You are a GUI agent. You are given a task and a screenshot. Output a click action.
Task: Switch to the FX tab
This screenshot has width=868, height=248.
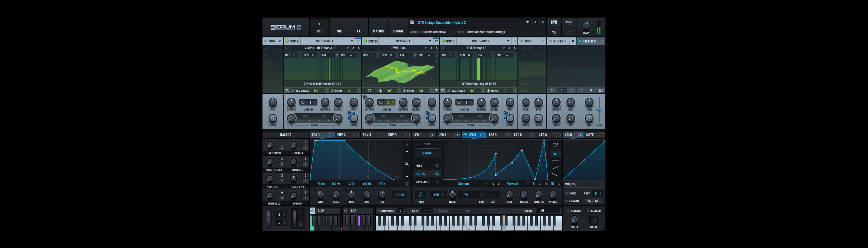tap(359, 28)
